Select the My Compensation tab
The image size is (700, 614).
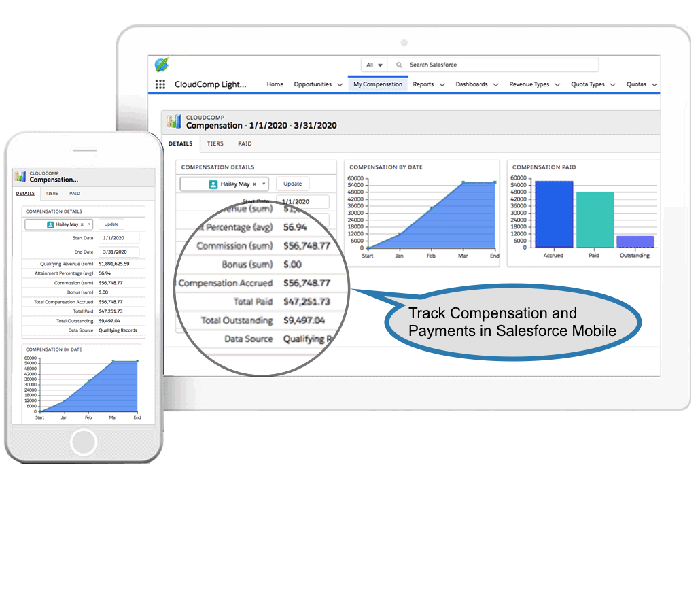[x=378, y=84]
